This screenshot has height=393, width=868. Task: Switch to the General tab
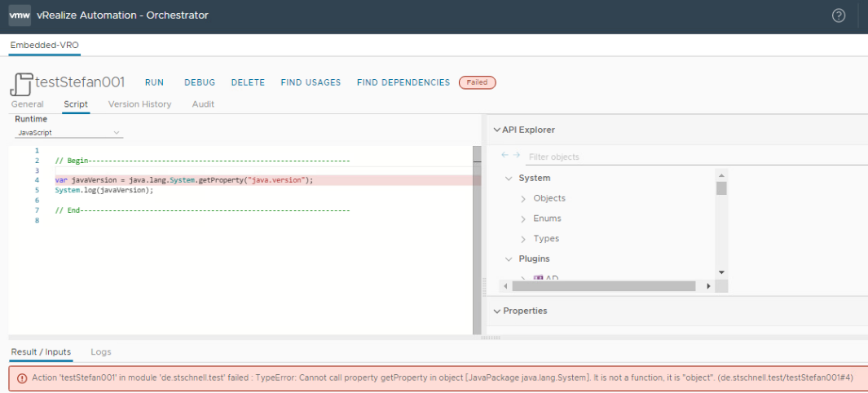tap(27, 104)
